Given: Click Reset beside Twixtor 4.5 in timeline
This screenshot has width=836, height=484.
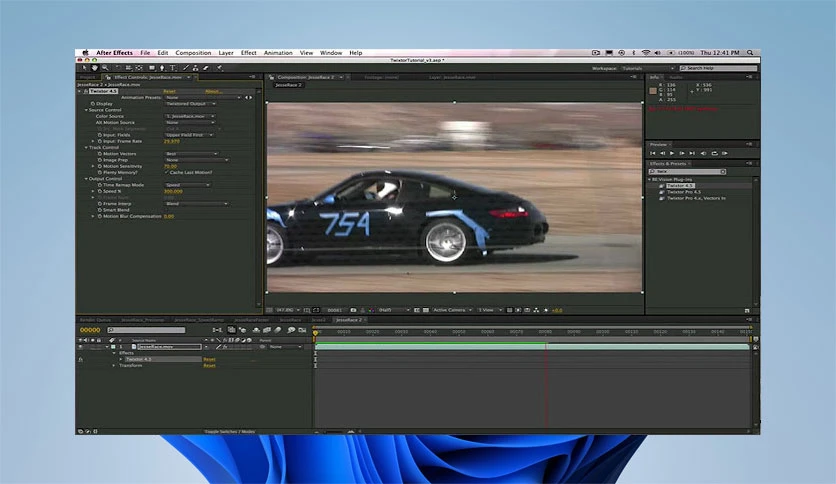Looking at the screenshot, I should pyautogui.click(x=209, y=360).
